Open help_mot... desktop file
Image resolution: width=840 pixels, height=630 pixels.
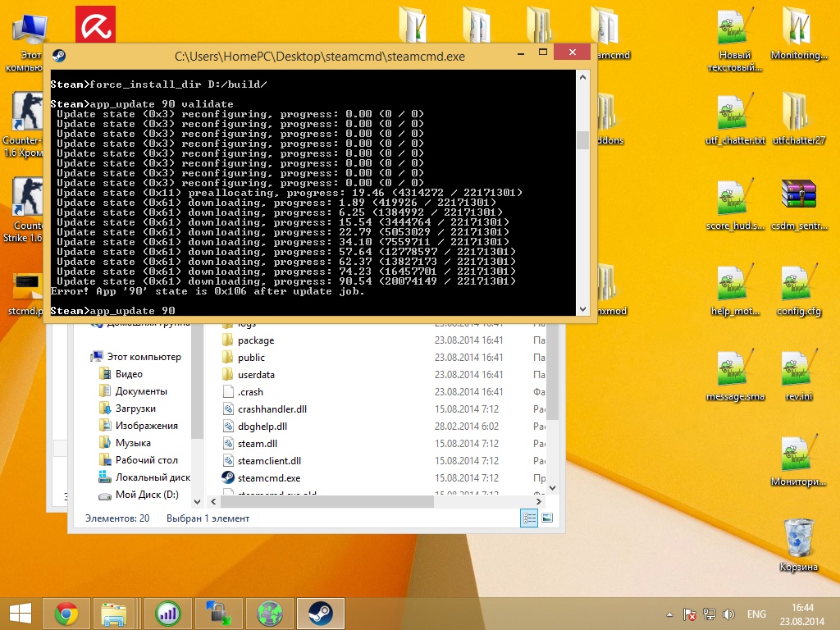(x=734, y=290)
